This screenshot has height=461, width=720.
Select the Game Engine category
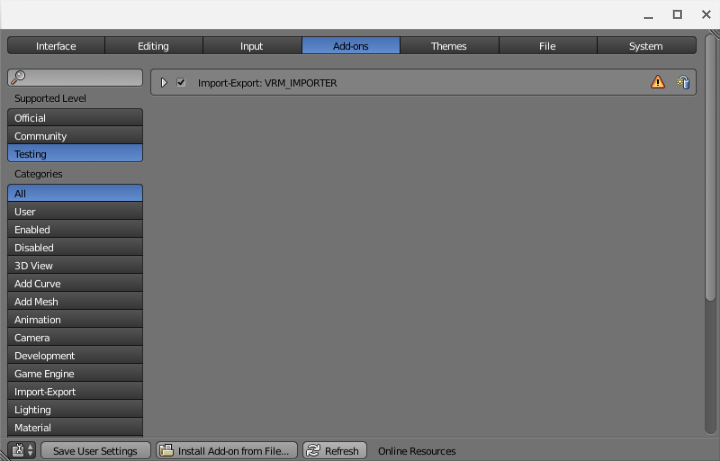(x=75, y=373)
